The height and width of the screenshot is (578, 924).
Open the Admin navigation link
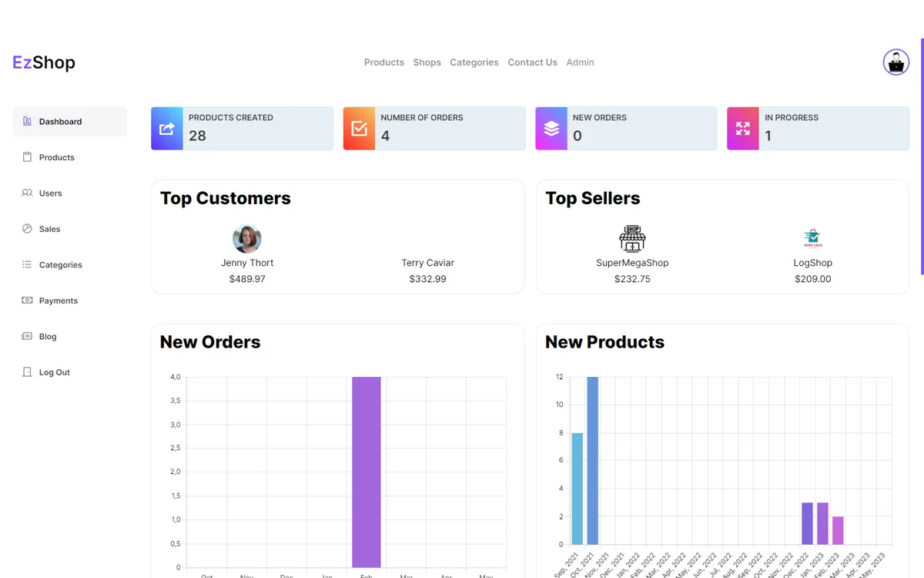click(x=581, y=62)
